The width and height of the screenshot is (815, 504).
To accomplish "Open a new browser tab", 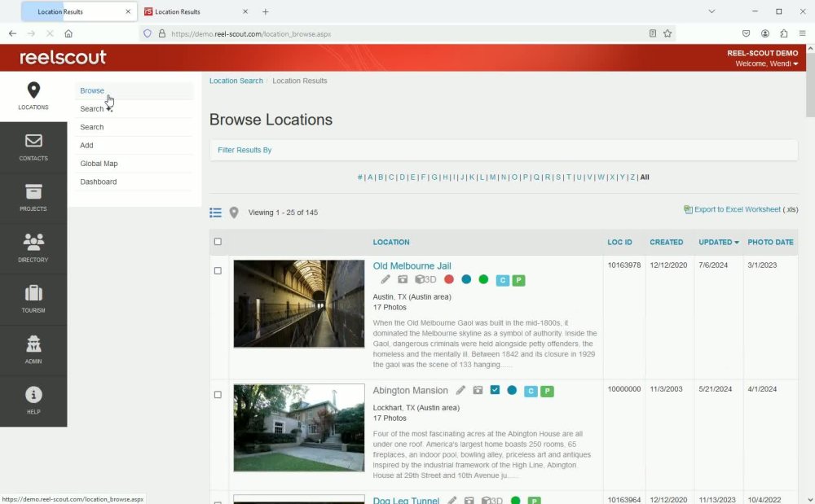I will click(x=265, y=11).
